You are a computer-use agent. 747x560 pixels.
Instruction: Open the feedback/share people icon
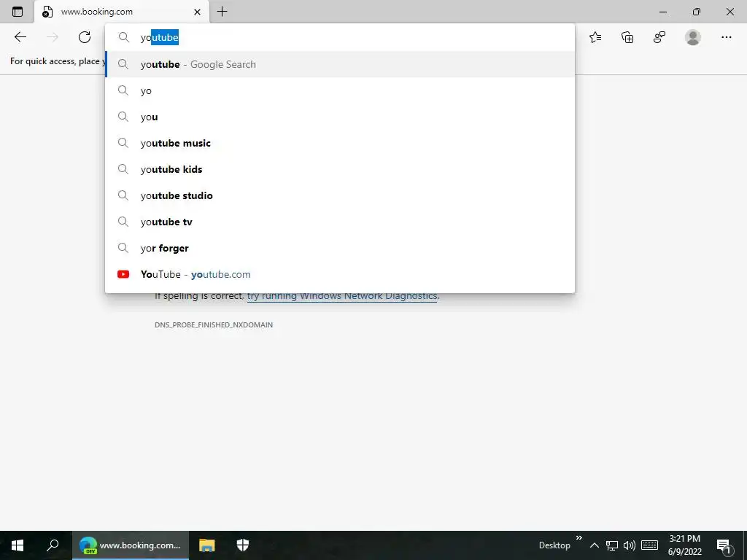659,37
